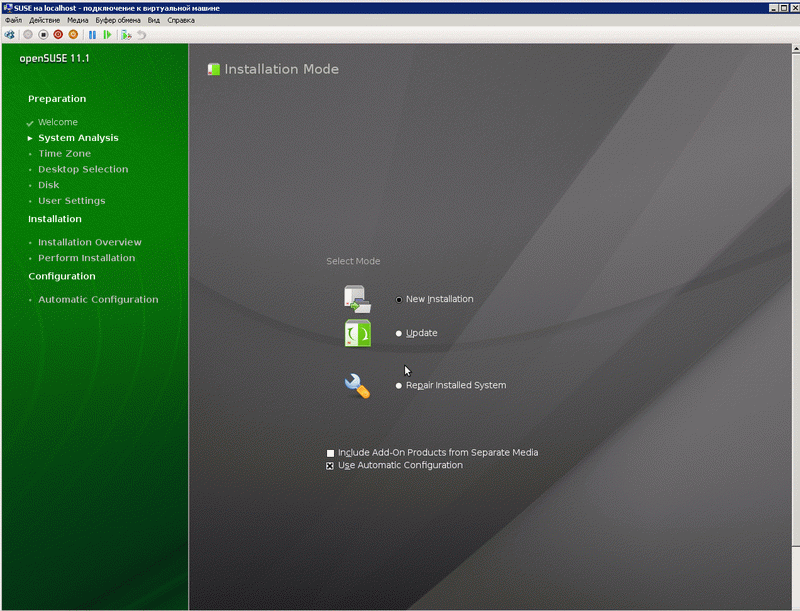Click Automatic Configuration in the sidebar

point(98,299)
